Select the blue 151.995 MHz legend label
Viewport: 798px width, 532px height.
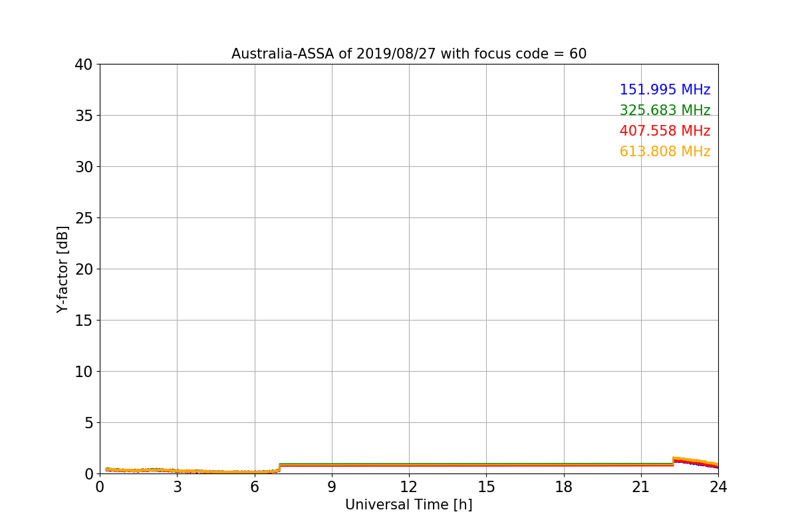[665, 90]
